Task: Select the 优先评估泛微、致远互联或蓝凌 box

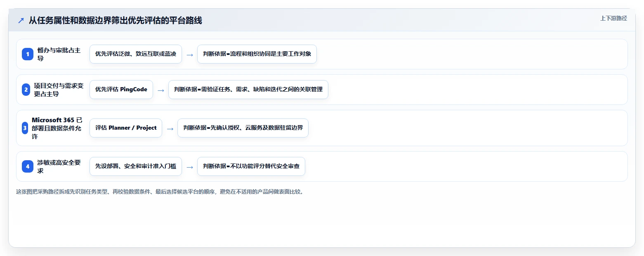Action: 136,54
